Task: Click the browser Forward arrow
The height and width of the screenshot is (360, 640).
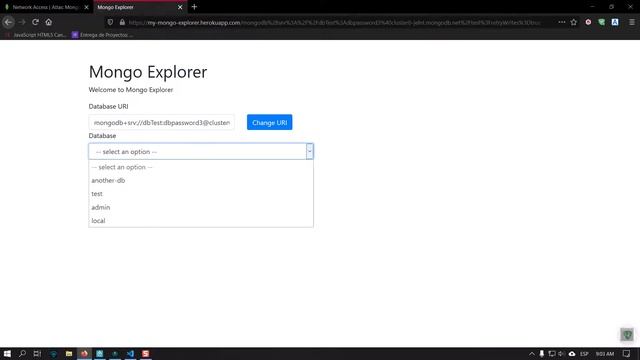Action: [x=22, y=22]
